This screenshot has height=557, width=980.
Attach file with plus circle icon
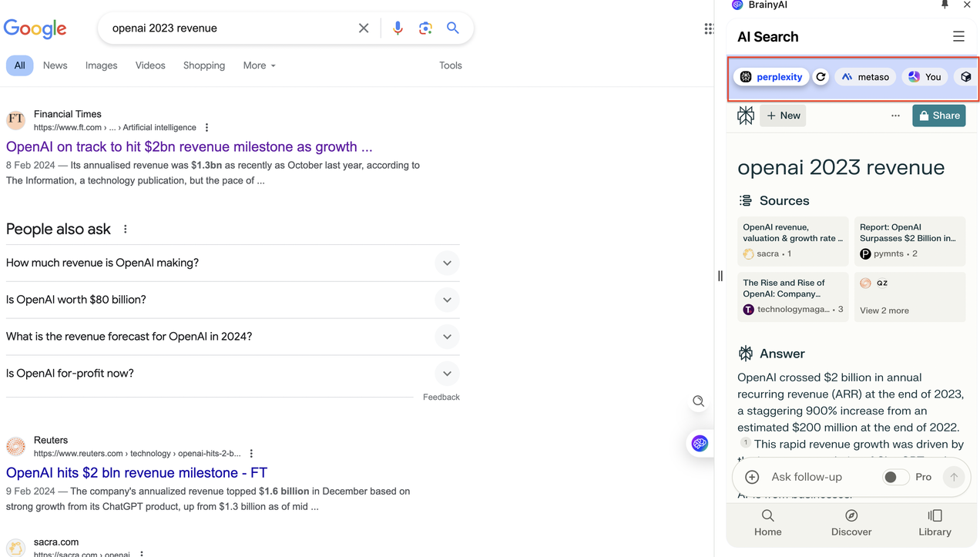(752, 477)
